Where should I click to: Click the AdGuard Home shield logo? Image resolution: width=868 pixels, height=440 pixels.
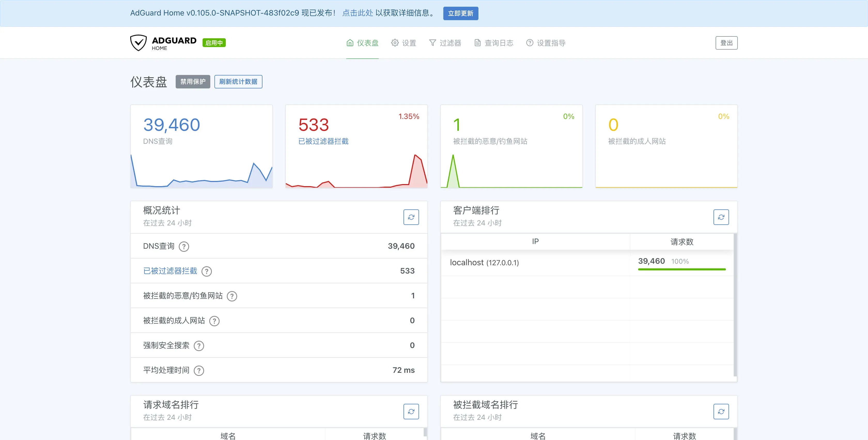(x=138, y=43)
